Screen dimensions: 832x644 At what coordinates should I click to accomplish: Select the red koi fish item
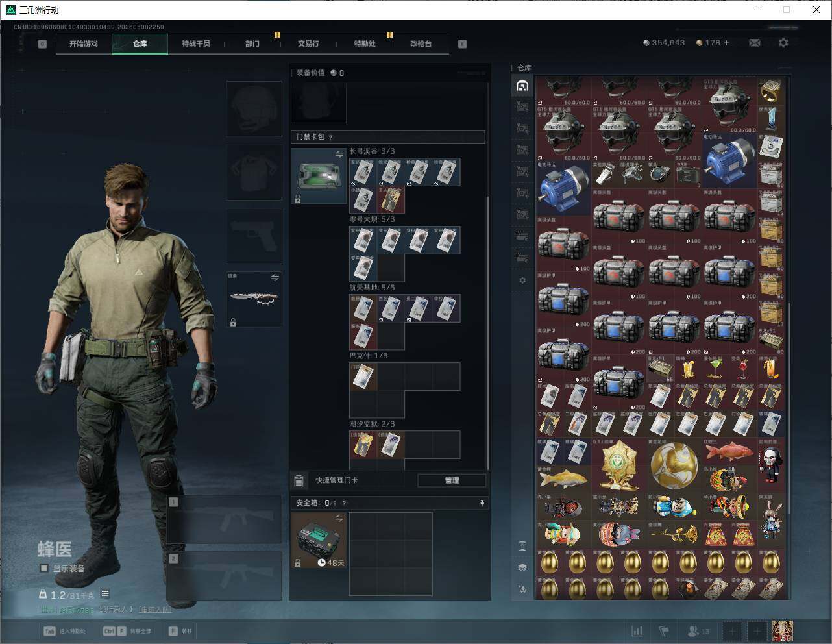(x=729, y=452)
